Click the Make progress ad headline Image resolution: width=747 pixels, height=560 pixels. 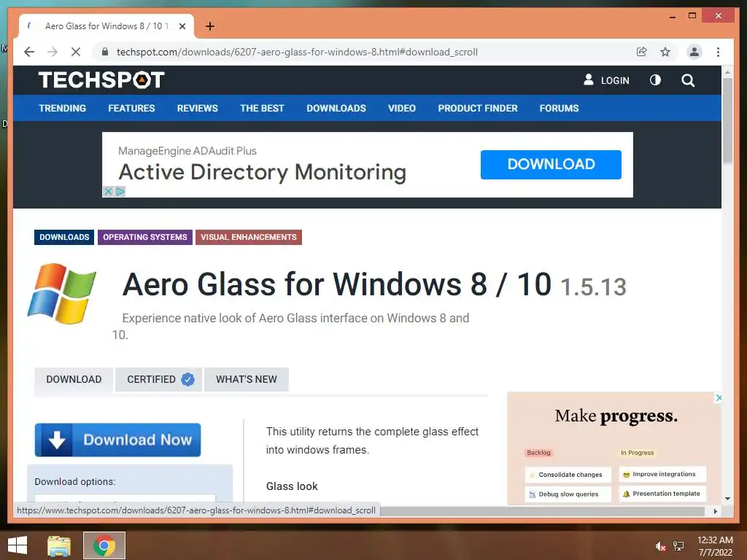pyautogui.click(x=616, y=416)
